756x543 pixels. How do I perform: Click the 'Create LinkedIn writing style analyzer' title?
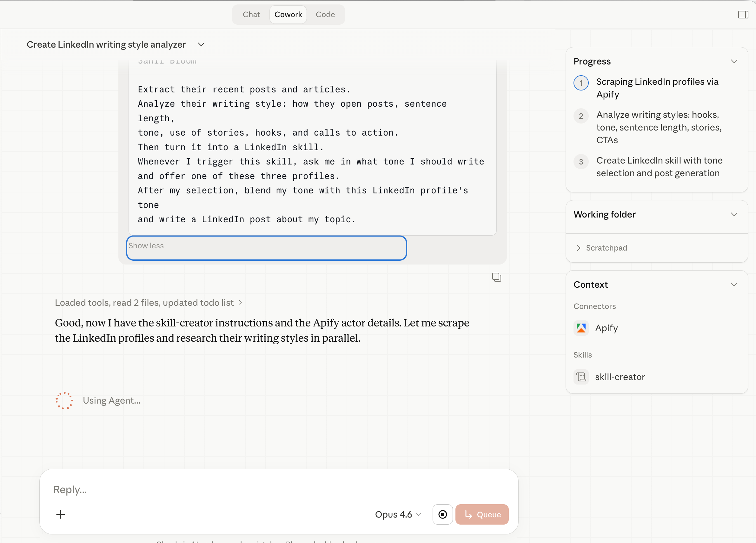(x=106, y=44)
